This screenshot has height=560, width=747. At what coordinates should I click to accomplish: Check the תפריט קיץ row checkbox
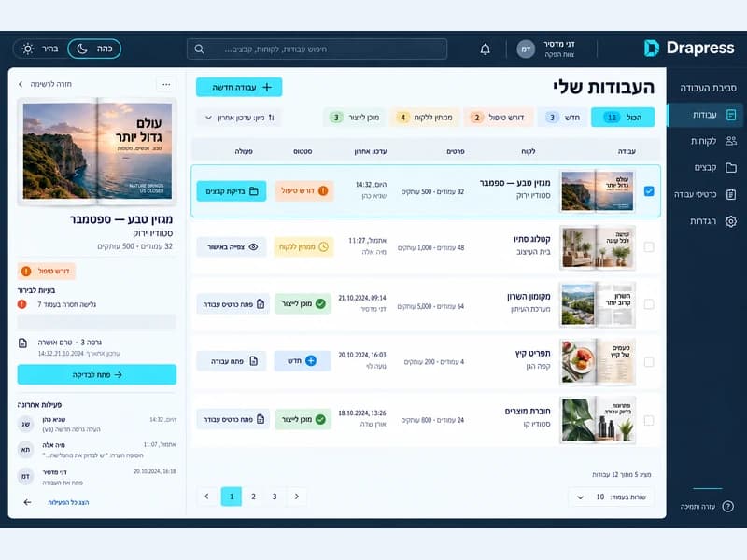[x=649, y=362]
